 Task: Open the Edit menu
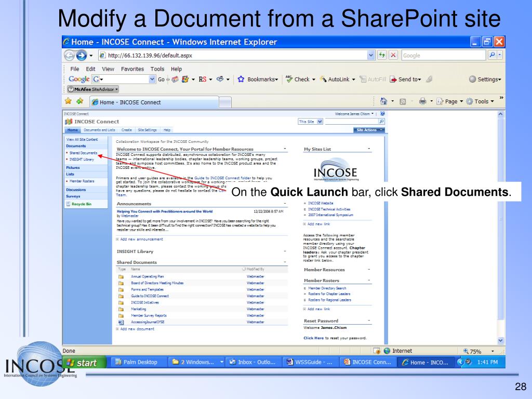coord(90,69)
